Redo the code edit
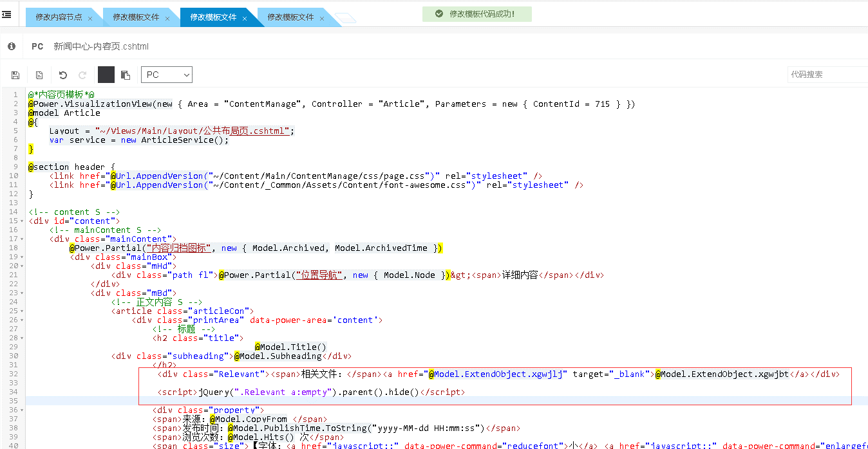 point(82,75)
